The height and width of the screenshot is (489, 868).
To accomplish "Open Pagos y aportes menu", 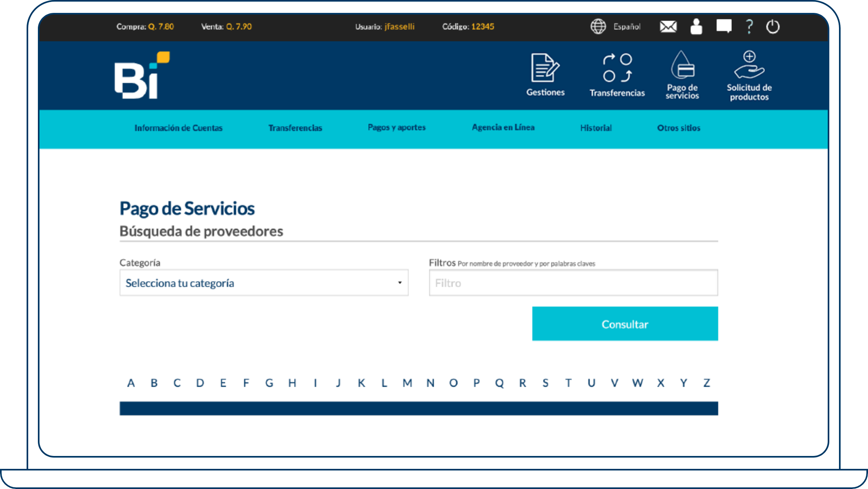I will click(397, 128).
